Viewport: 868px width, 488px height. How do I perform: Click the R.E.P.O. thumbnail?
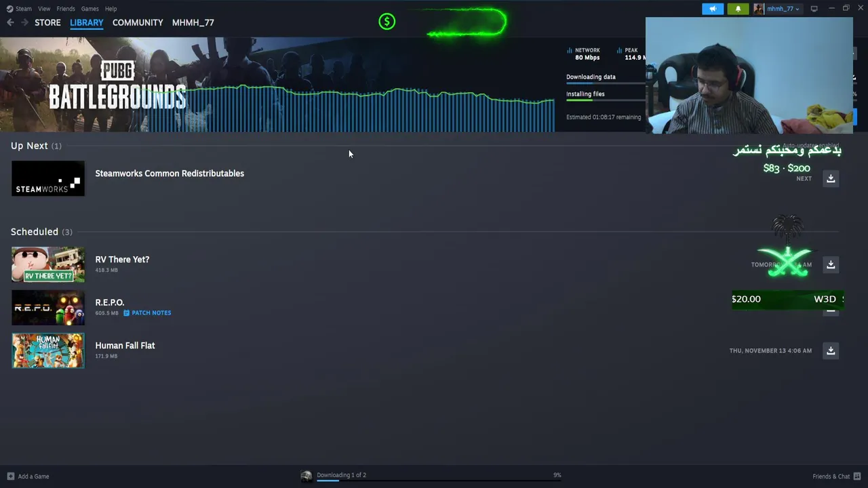coord(48,308)
